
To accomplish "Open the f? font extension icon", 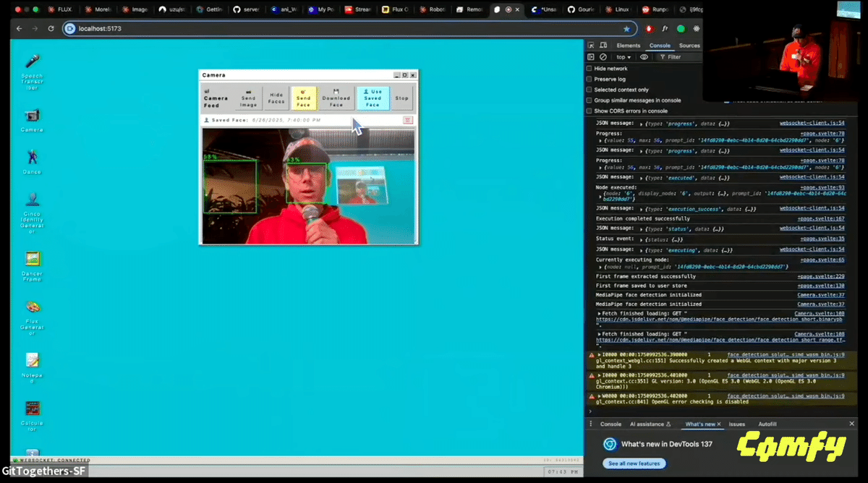I will click(665, 29).
